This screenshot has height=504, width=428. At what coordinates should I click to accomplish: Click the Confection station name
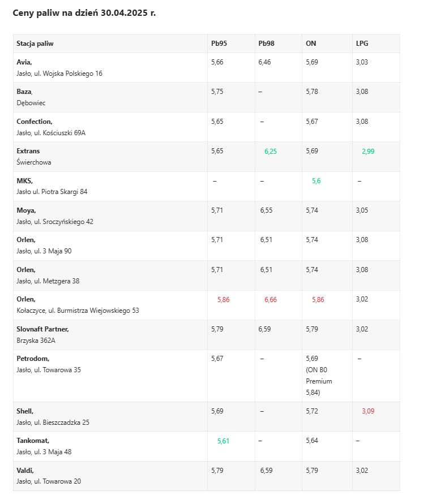(35, 122)
